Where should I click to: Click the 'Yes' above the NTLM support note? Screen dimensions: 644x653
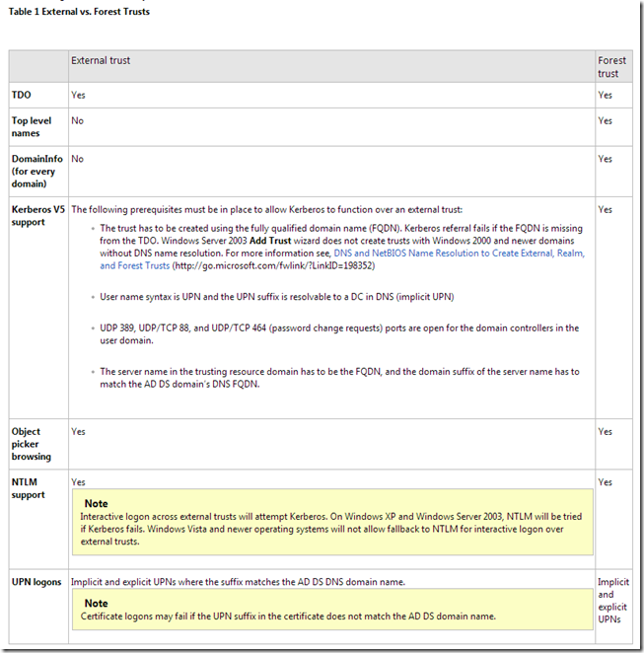tap(78, 482)
